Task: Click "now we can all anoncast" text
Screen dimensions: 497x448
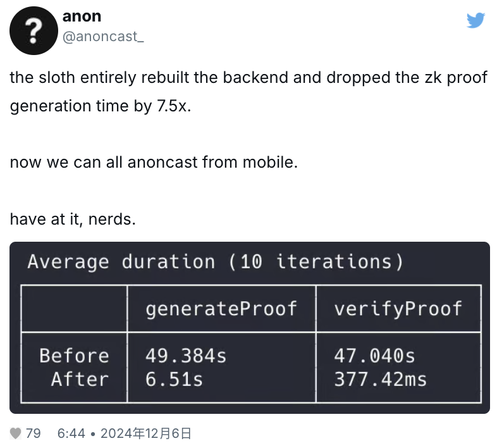Action: 154,162
